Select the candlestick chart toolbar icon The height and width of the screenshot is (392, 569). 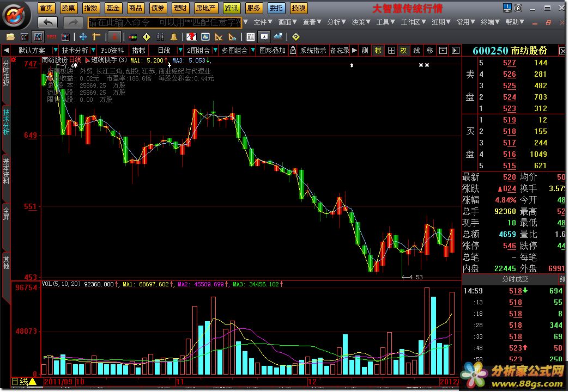coord(38,37)
